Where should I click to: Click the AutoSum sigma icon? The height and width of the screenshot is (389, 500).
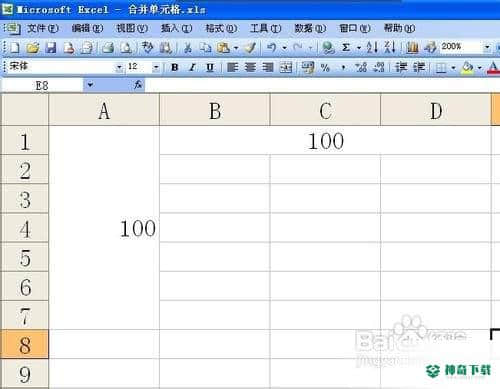click(x=346, y=48)
